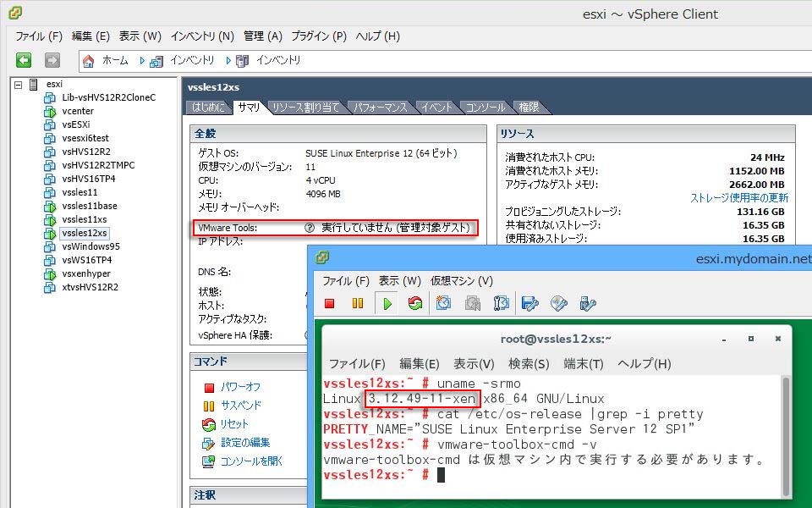
Task: Open the インベントリ (N) menu
Action: tap(202, 36)
